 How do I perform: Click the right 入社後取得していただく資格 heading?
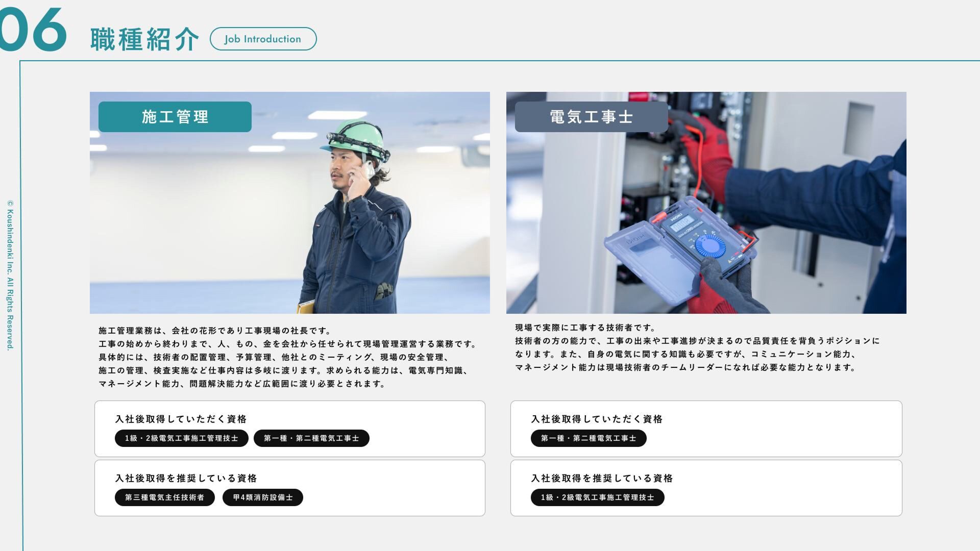tap(597, 419)
